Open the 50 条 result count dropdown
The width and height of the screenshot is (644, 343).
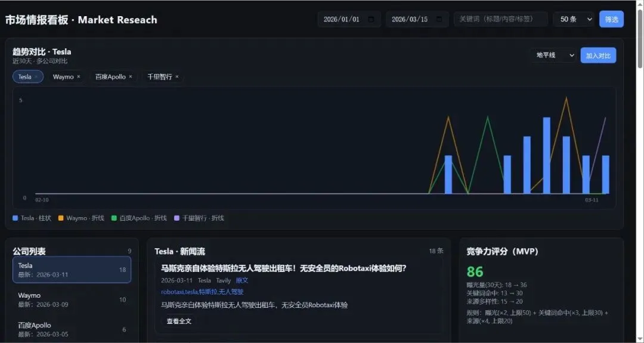(574, 19)
